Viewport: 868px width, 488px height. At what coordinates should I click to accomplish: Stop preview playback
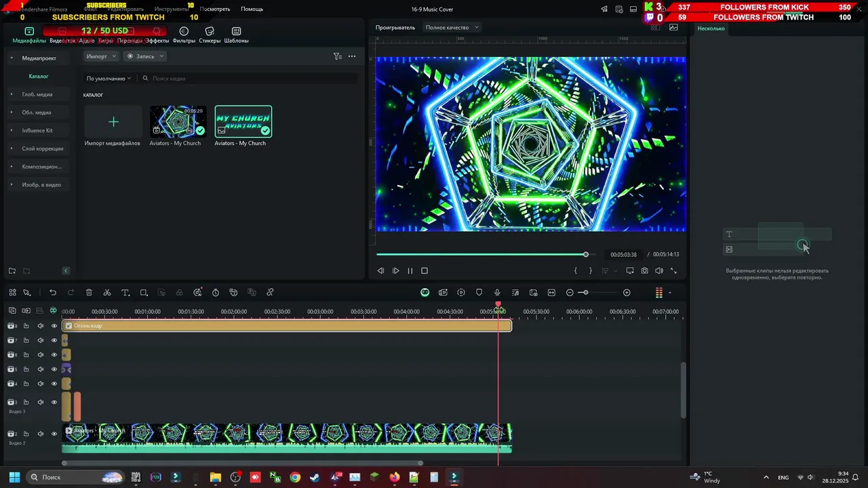point(425,270)
